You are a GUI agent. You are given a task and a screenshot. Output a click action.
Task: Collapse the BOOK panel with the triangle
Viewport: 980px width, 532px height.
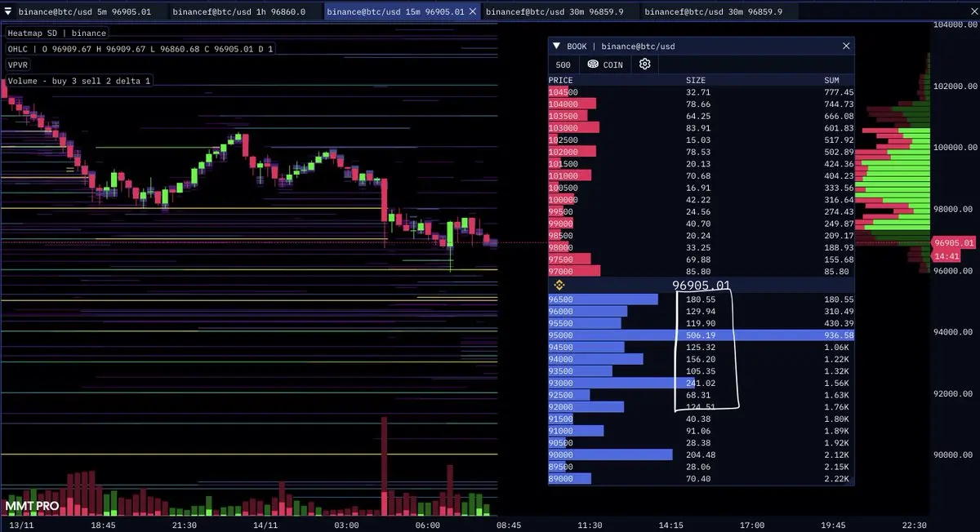(x=557, y=47)
